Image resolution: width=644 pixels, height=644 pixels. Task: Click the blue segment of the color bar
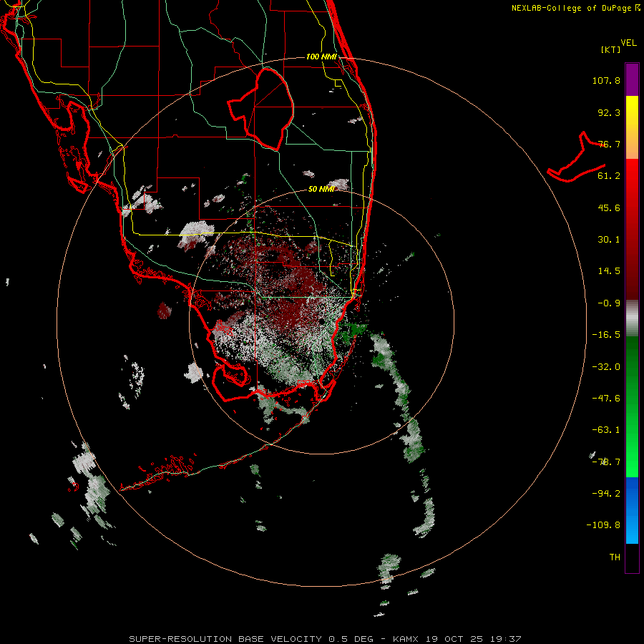(x=632, y=509)
